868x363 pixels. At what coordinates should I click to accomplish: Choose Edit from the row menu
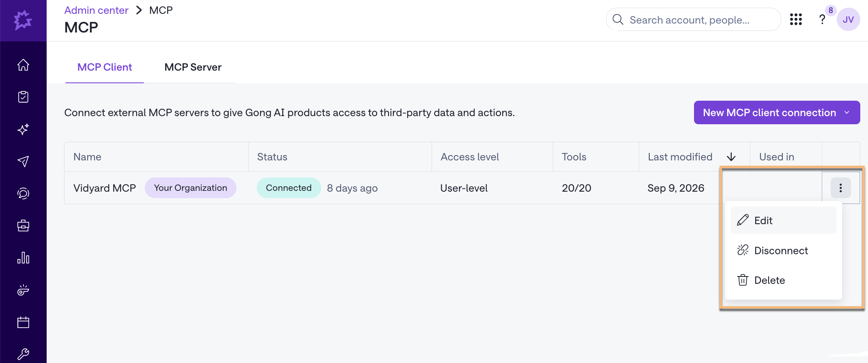(783, 220)
